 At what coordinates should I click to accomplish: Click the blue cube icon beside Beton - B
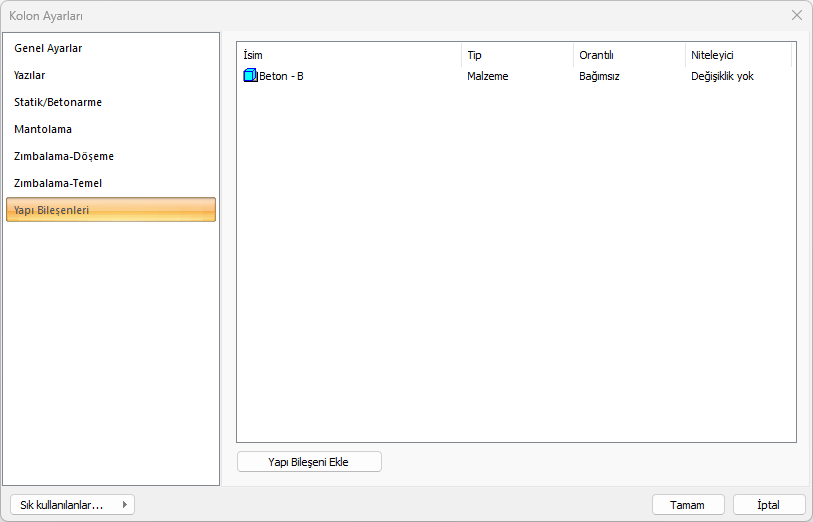[250, 76]
